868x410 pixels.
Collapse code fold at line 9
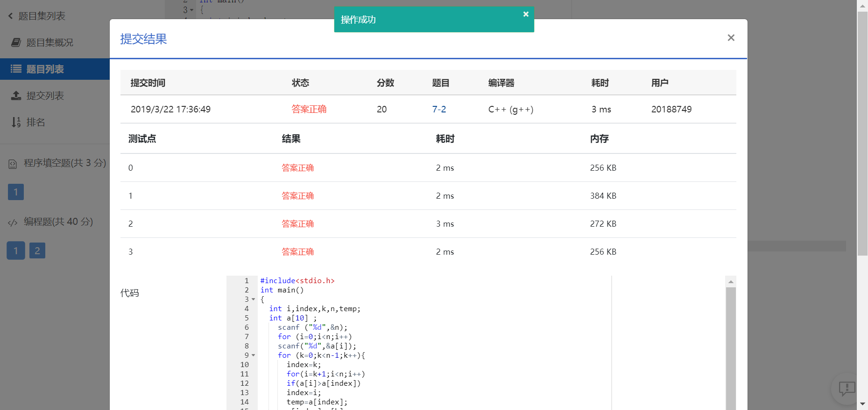click(254, 355)
